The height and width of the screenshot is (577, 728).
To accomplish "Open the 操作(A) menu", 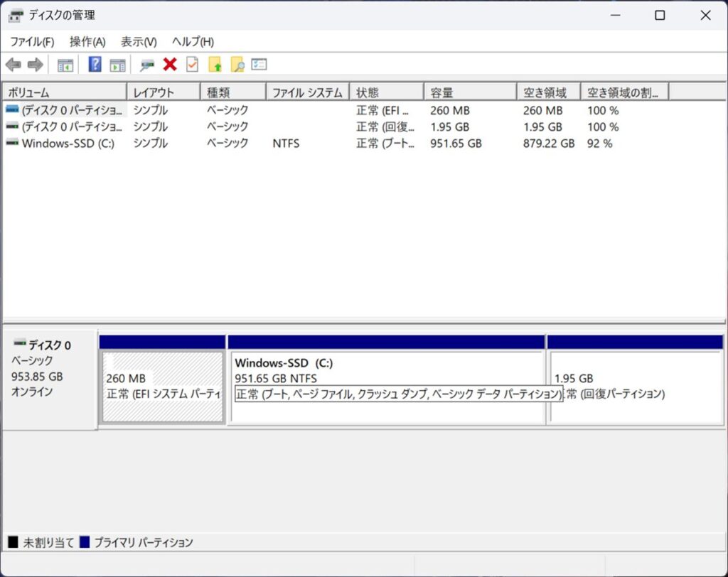I will click(x=87, y=42).
